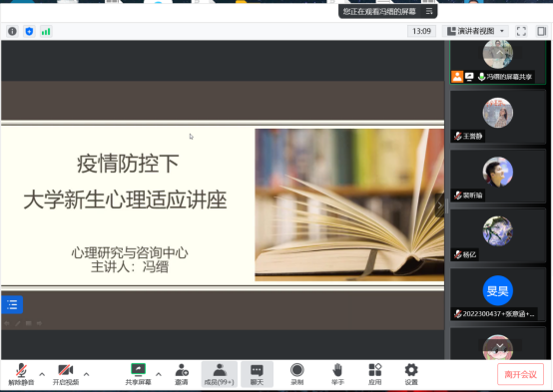Screen dimensions: 553x392
Task: Enter full screen mode
Action: [521, 31]
